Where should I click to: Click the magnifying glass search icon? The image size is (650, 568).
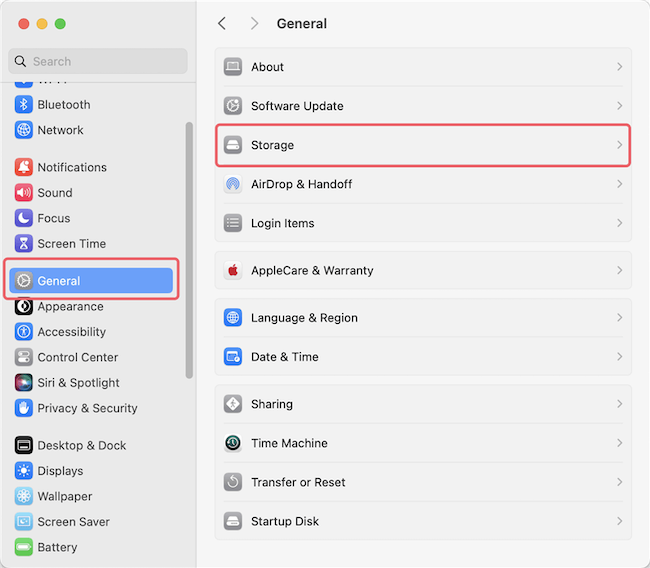20,61
